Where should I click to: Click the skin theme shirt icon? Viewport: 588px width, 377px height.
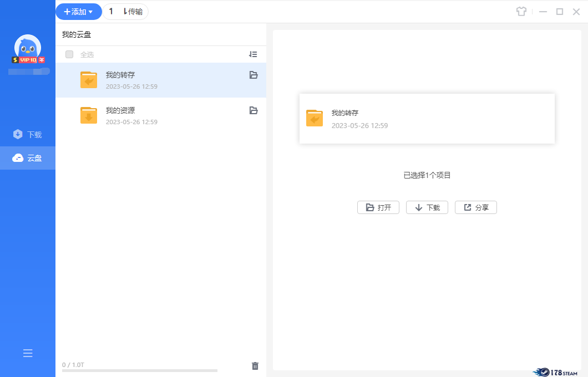pos(521,12)
